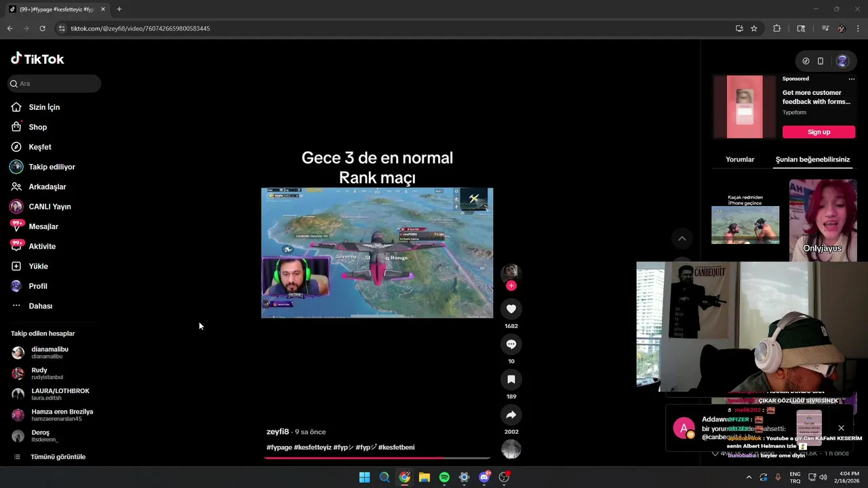Open Discord from the taskbar
The image size is (868, 488).
click(484, 477)
